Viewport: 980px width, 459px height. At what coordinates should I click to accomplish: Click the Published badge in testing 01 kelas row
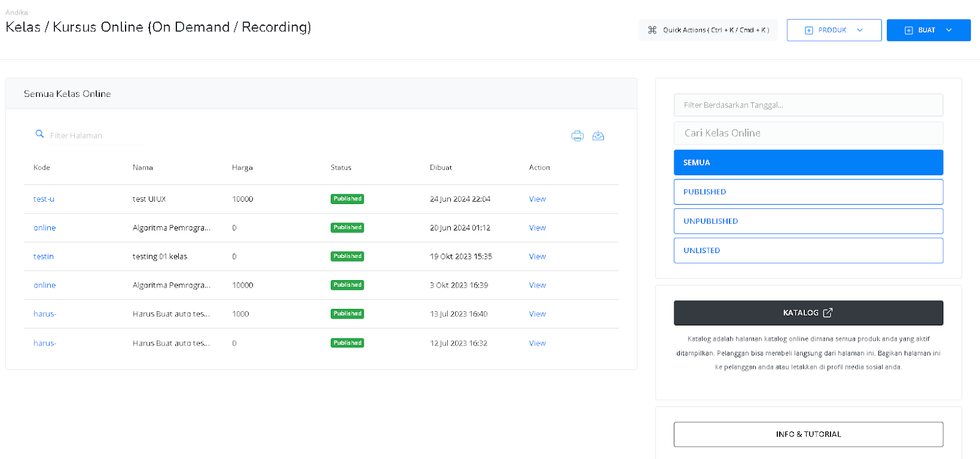coord(347,256)
